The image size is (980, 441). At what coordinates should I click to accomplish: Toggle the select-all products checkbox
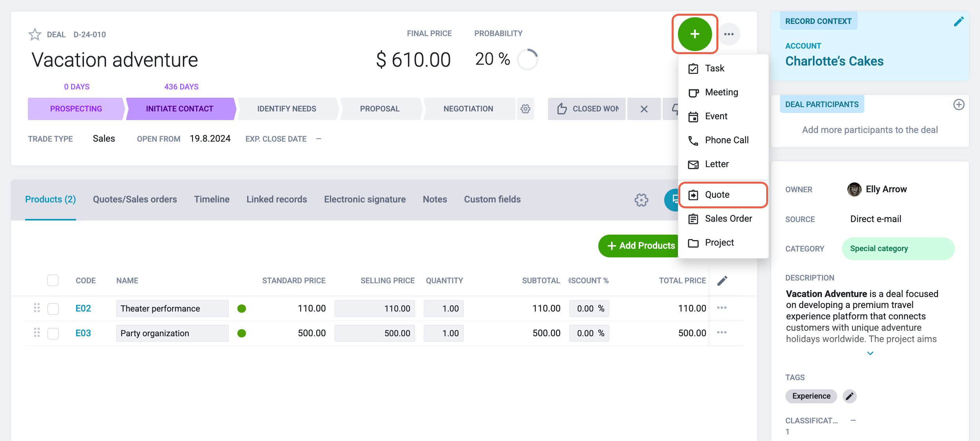point(53,281)
